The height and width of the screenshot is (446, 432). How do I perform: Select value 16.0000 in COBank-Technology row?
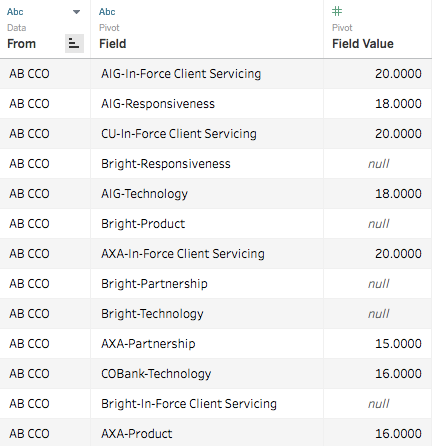point(398,374)
